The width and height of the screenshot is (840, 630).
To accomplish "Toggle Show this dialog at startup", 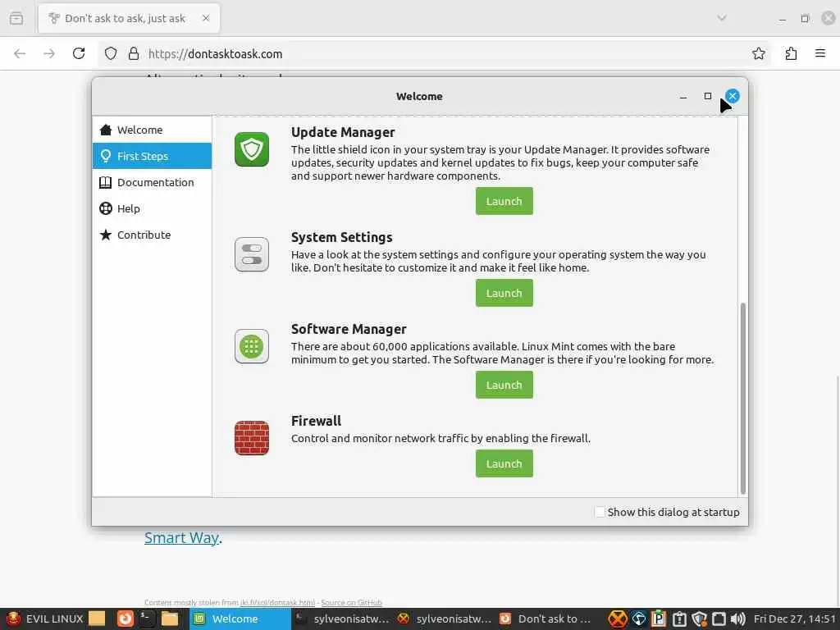I will (600, 512).
